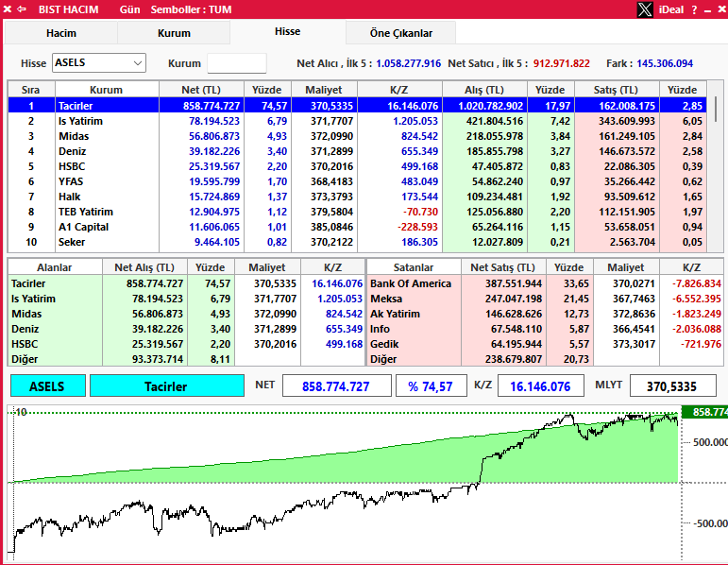
Task: Click the empty Kurum input field
Action: [237, 63]
